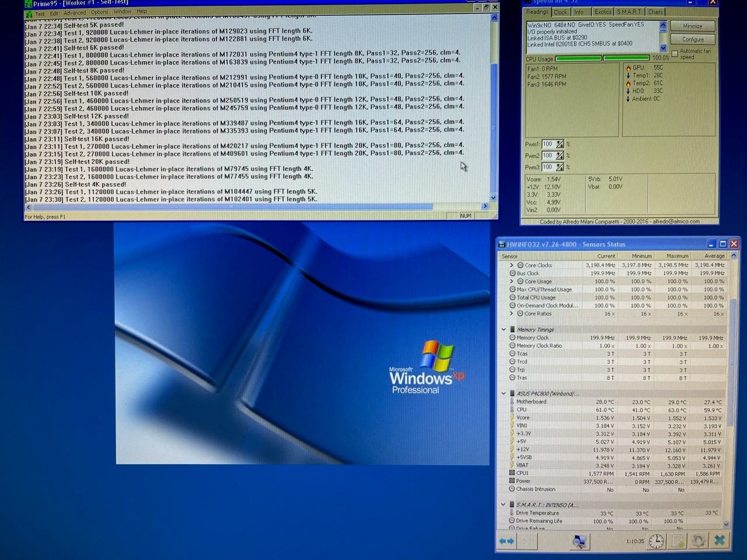Enable the Automatic fan speed checkbox
This screenshot has width=747, height=560.
pos(675,53)
